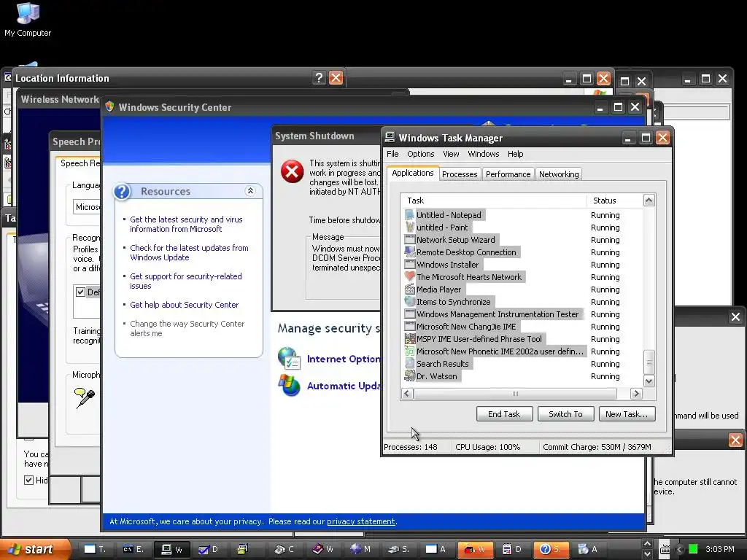Click the orange help 'S.' taskbar button
The height and width of the screenshot is (560, 747).
[x=550, y=549]
